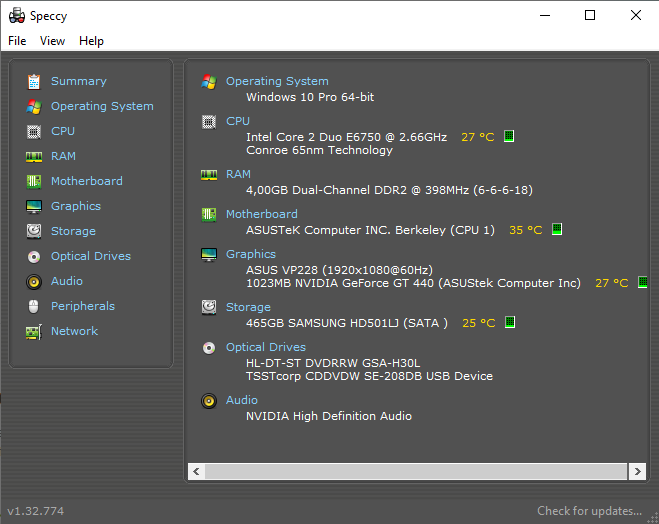Click the Operating System flag icon in sidebar
This screenshot has height=524, width=659.
click(x=34, y=107)
